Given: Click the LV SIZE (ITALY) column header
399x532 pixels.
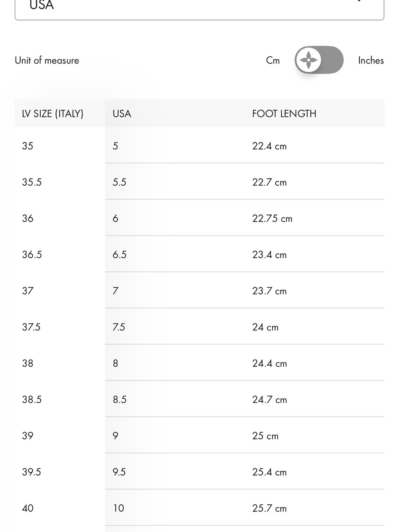Looking at the screenshot, I should (x=53, y=114).
